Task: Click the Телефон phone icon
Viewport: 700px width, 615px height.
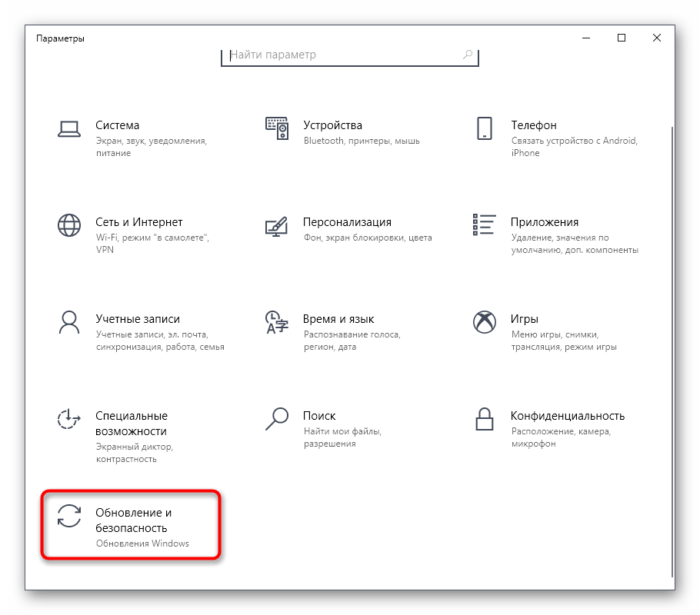Action: coord(484,128)
